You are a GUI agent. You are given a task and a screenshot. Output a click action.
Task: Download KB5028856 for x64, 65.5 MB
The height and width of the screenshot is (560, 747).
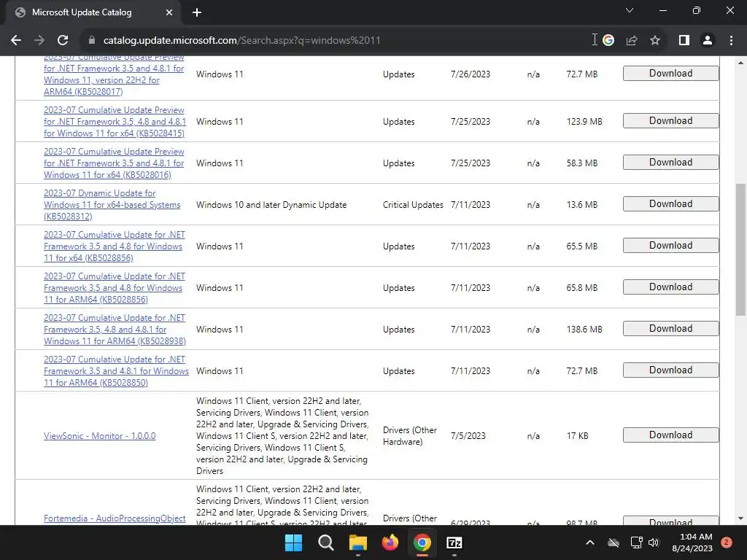pyautogui.click(x=671, y=245)
